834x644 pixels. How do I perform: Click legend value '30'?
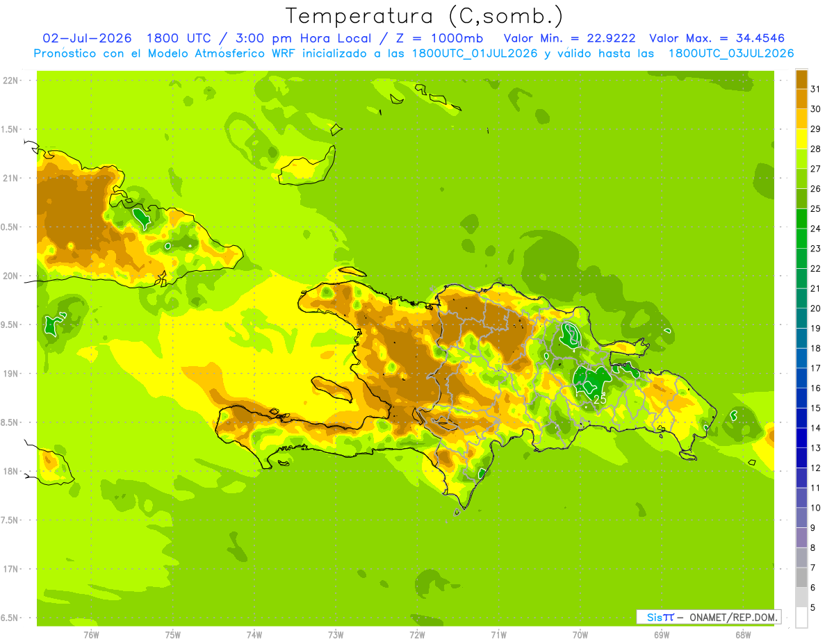(x=815, y=109)
